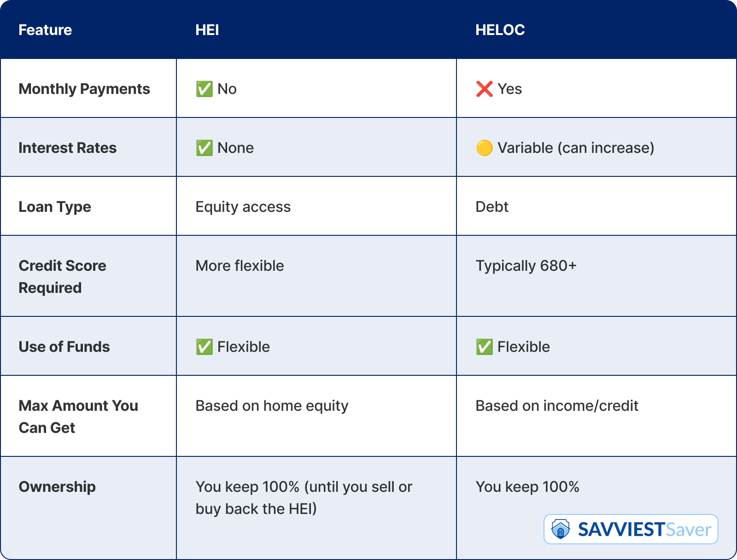Select the "HEI" column header
The height and width of the screenshot is (560, 737).
[207, 30]
